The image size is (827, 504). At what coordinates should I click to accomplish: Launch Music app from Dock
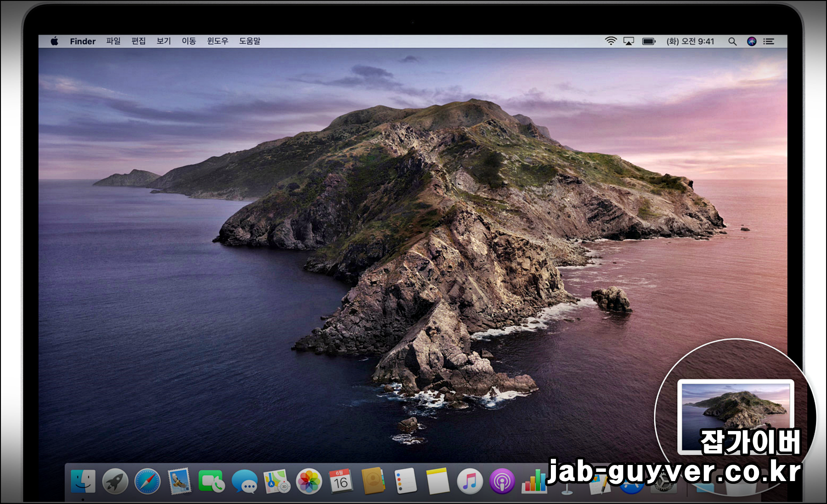(x=470, y=482)
